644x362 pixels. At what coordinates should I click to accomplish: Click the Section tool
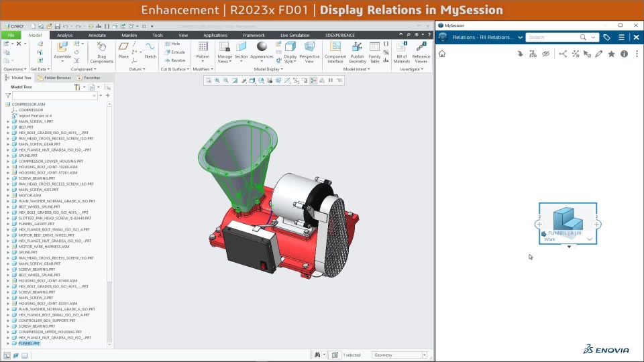tap(241, 50)
